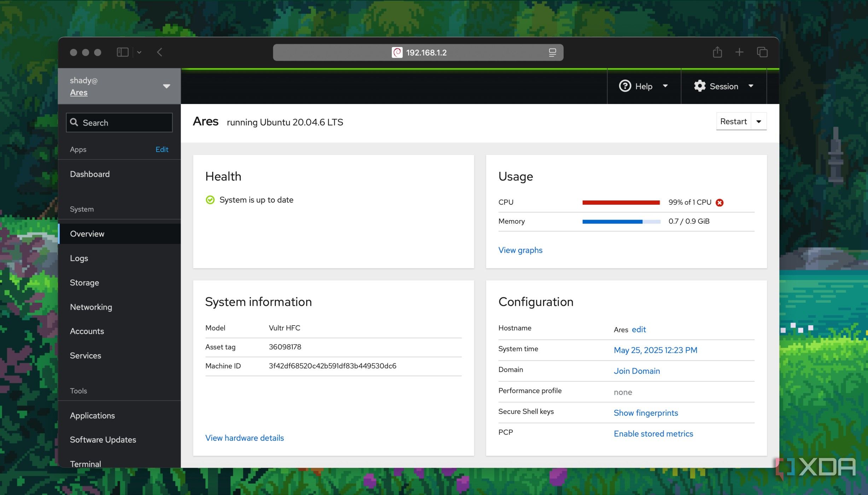Open the Logs page in sidebar
The image size is (868, 495).
(x=79, y=258)
